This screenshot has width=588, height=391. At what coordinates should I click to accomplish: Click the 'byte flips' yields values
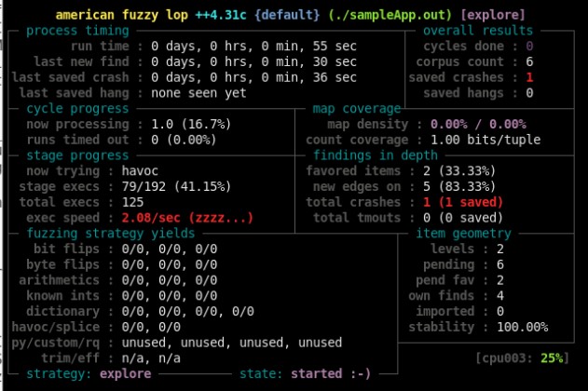(170, 264)
